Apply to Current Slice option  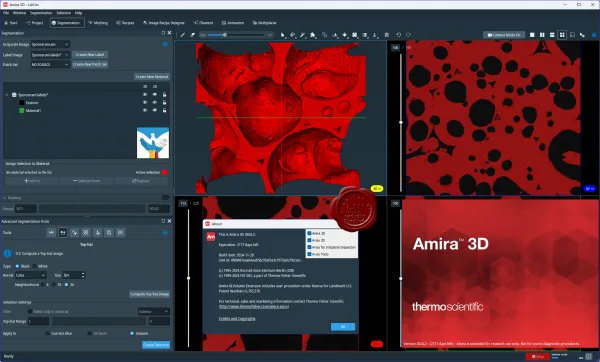[x=47, y=334]
